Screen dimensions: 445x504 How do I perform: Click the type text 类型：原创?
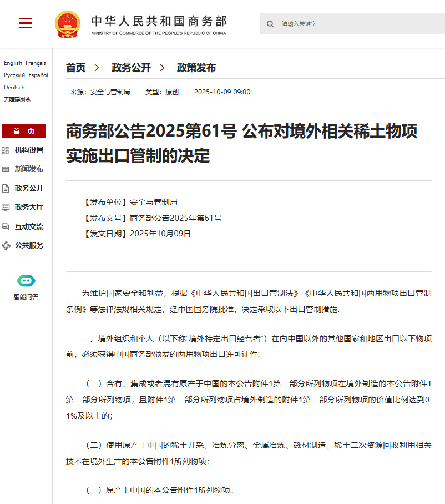[x=162, y=92]
